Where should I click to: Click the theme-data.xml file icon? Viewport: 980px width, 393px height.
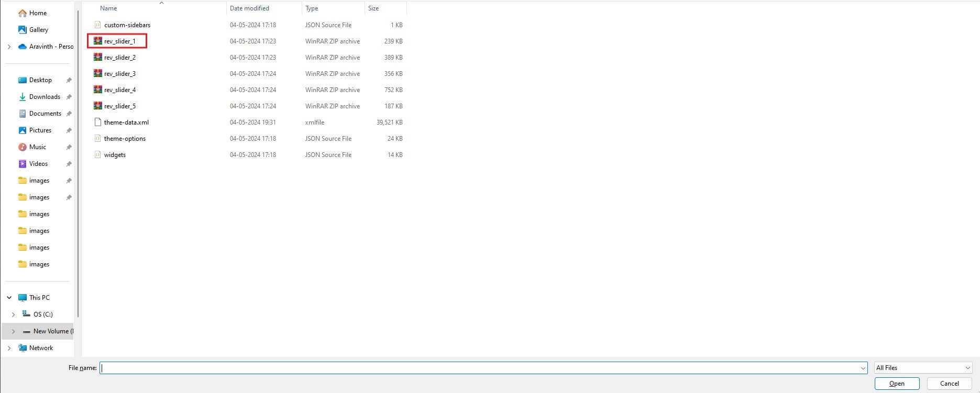click(x=97, y=122)
